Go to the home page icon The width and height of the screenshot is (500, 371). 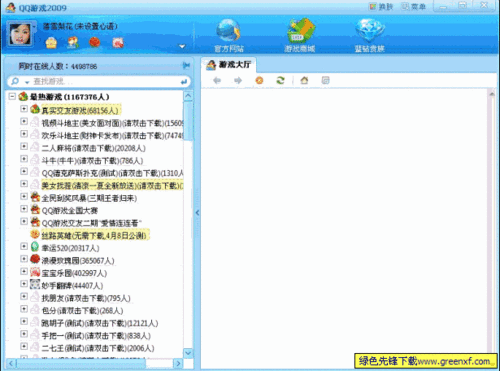point(304,80)
